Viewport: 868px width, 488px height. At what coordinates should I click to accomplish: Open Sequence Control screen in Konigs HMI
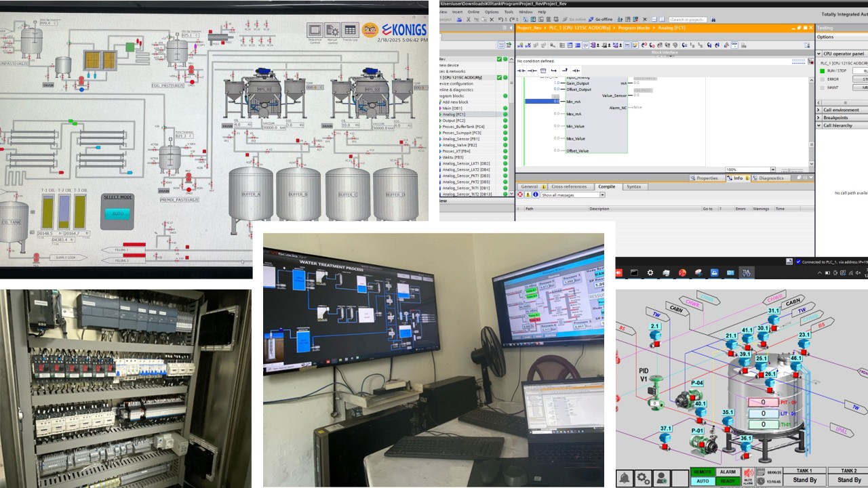point(315,30)
